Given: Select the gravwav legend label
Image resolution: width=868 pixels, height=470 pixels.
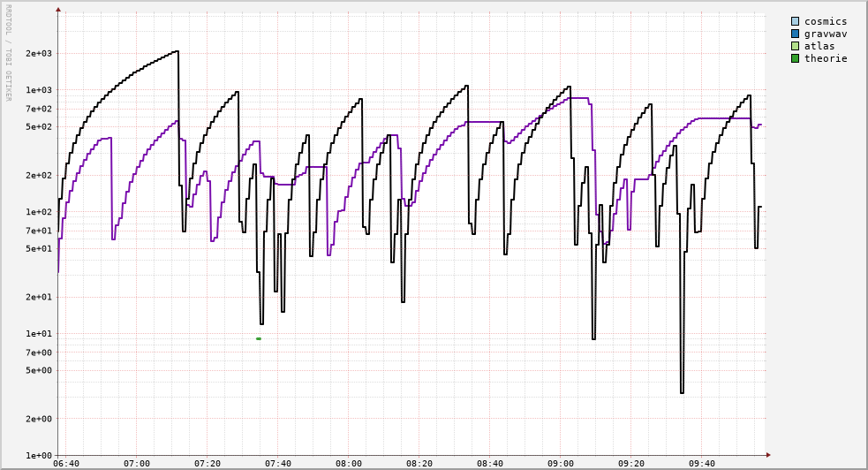Looking at the screenshot, I should pyautogui.click(x=825, y=34).
